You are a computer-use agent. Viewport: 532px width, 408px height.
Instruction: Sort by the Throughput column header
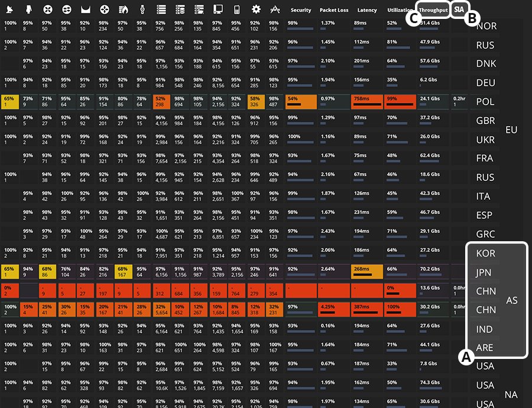pyautogui.click(x=433, y=10)
